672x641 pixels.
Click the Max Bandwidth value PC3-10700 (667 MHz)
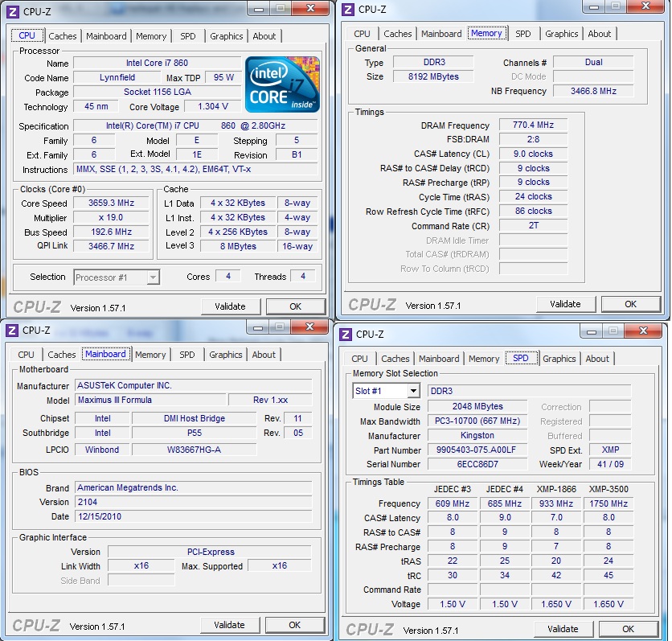click(477, 421)
